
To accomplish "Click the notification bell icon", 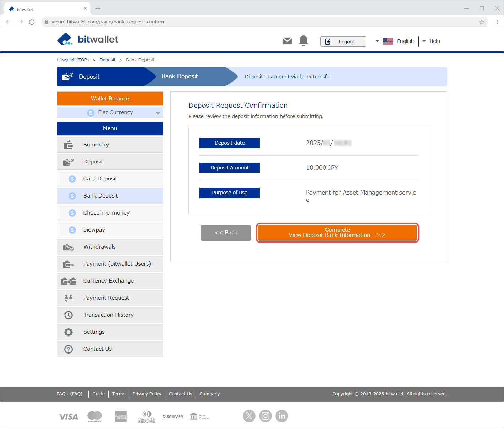I will [303, 41].
